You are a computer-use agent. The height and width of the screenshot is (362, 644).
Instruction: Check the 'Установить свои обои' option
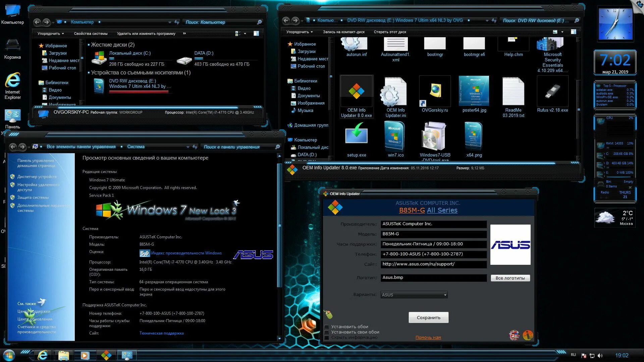coord(327,332)
